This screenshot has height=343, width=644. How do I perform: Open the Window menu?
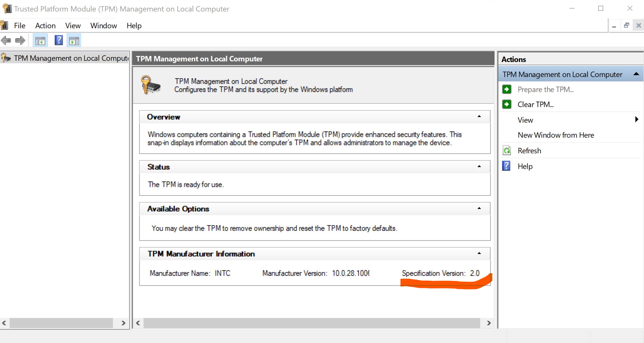pyautogui.click(x=103, y=25)
